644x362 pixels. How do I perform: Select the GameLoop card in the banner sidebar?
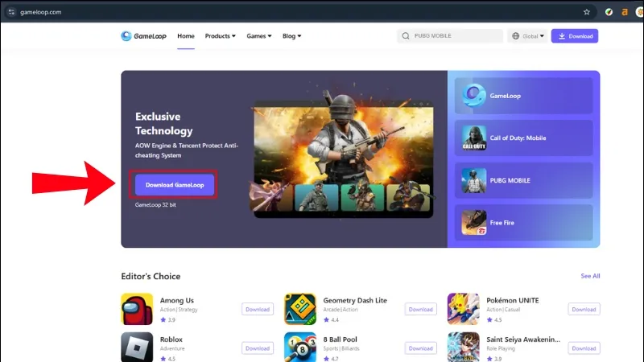click(524, 96)
